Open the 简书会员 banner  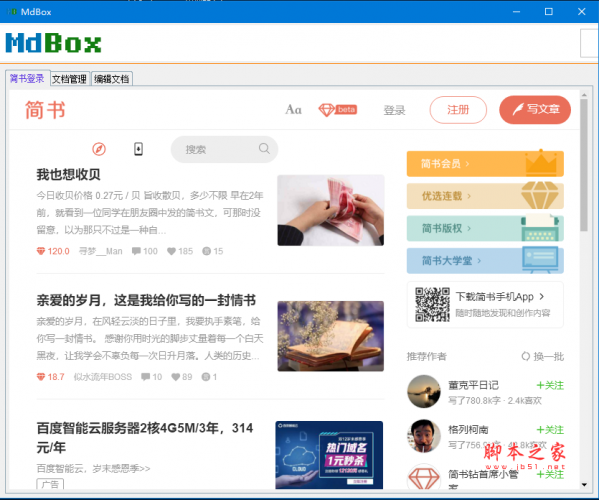click(x=485, y=163)
